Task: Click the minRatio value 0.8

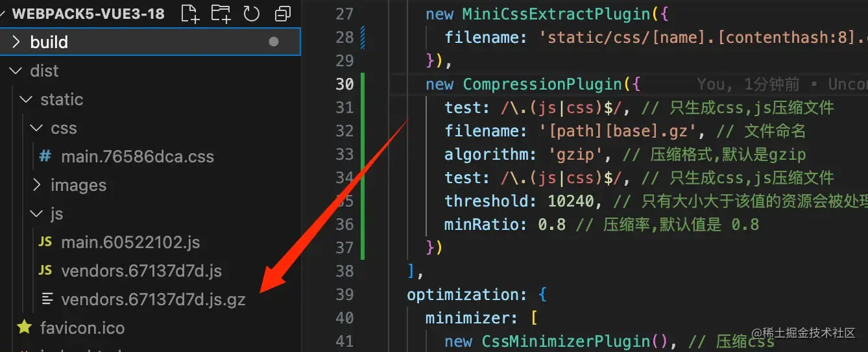Action: [x=551, y=224]
